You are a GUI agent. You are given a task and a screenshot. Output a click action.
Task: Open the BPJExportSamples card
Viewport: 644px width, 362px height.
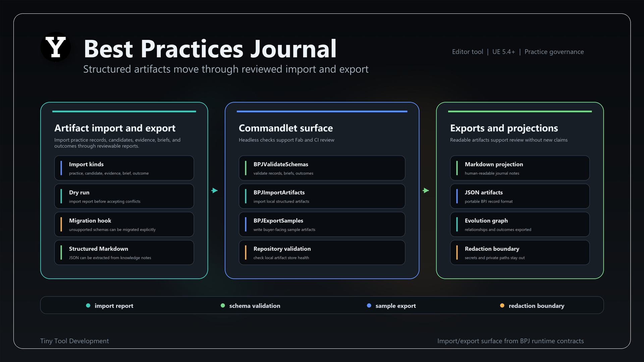(322, 224)
